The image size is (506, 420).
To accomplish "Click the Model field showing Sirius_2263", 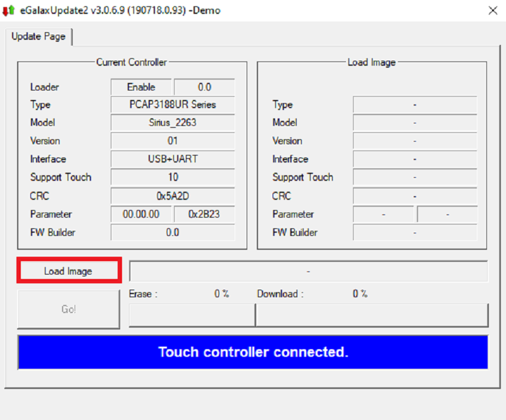I will click(x=173, y=123).
